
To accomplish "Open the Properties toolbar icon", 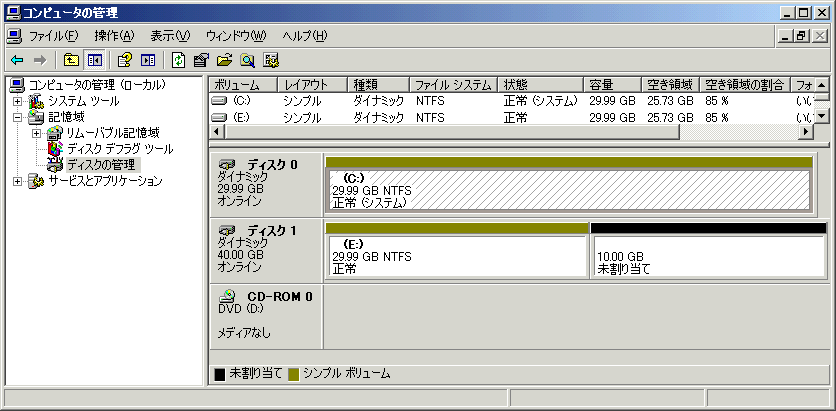I will [x=201, y=60].
